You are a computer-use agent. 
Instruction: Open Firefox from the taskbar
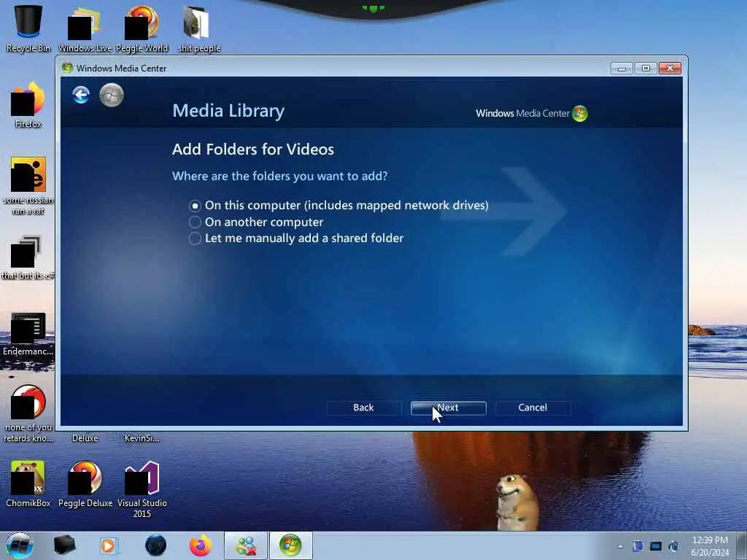201,545
